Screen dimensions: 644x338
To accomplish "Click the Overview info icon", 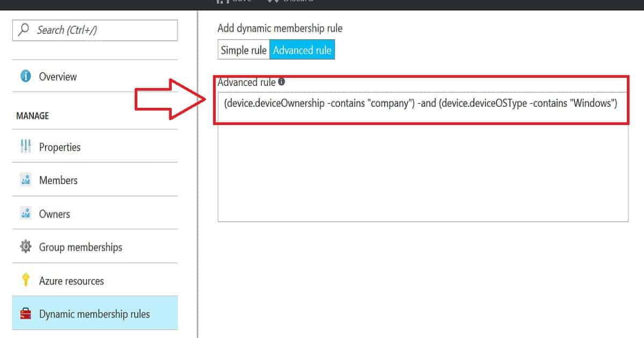I will click(25, 77).
